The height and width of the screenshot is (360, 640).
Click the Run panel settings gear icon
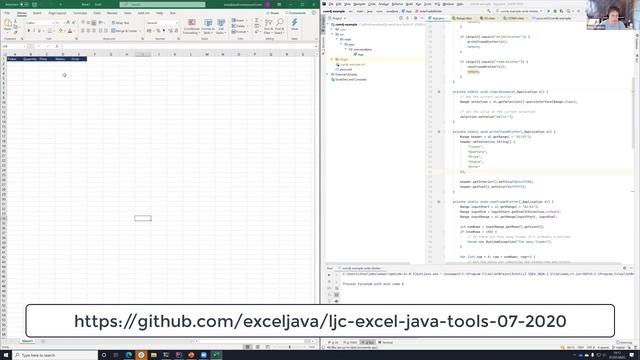pyautogui.click(x=624, y=269)
